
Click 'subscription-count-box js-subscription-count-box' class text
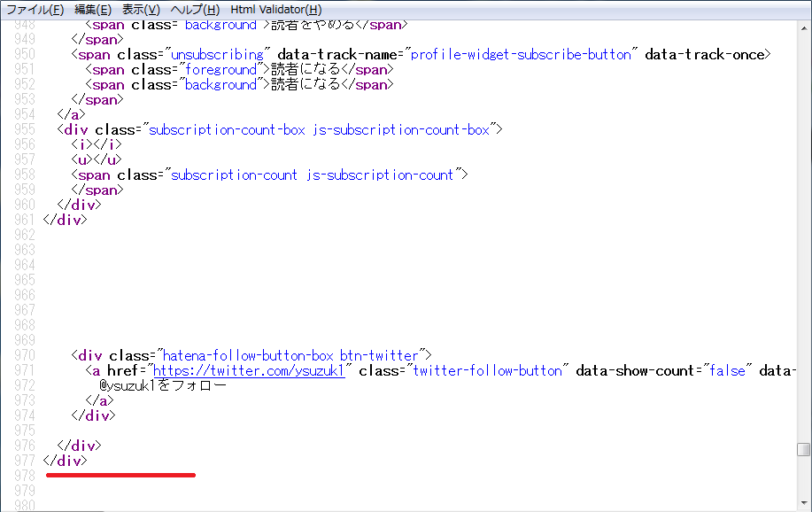pos(319,129)
